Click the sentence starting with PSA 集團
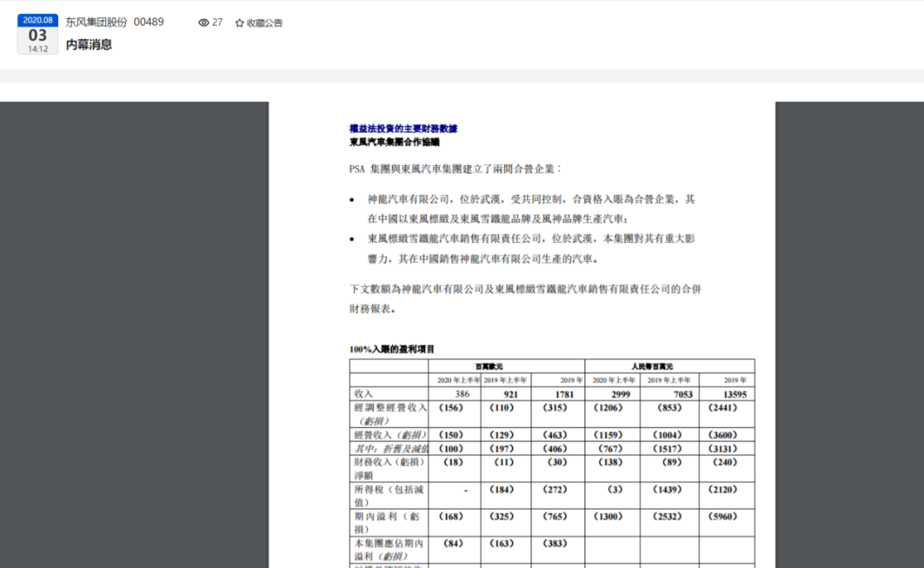 point(455,169)
